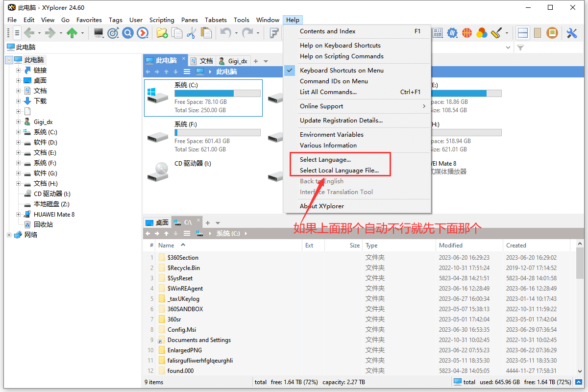588x392 pixels.
Task: Close the 此电脑 tab
Action: [184, 59]
